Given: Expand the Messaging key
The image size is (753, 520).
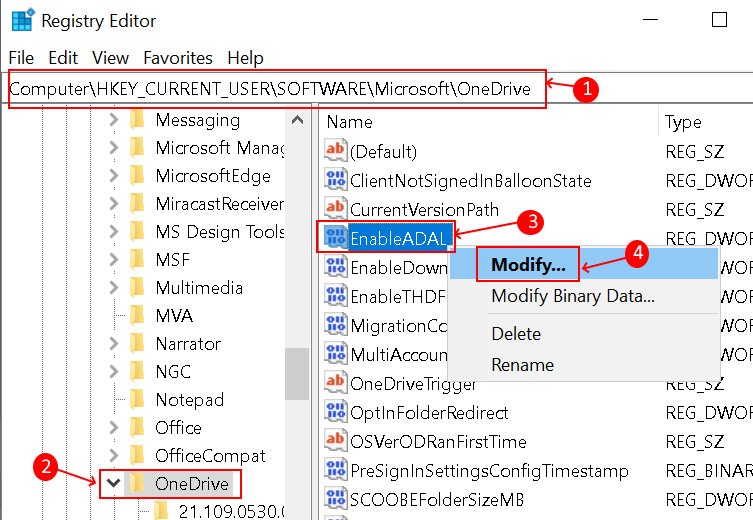Looking at the screenshot, I should click(x=113, y=120).
